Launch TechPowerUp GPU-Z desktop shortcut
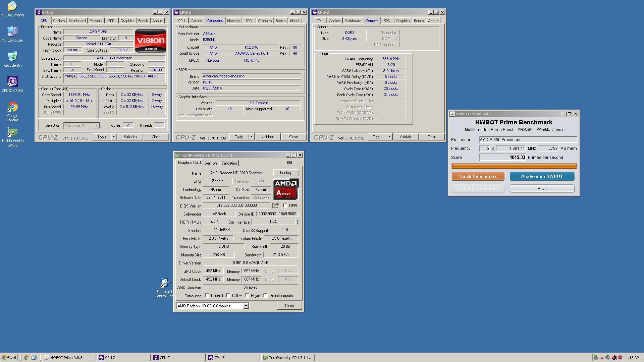The image size is (644, 362). [12, 137]
